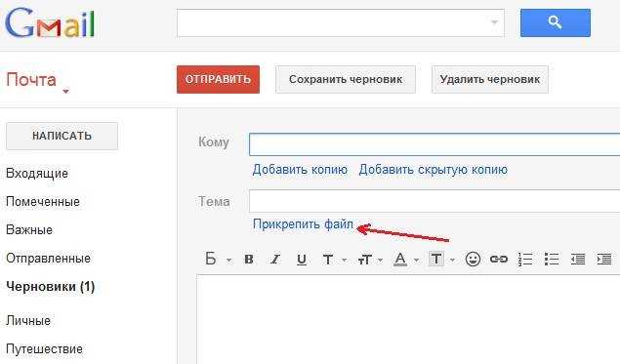Viewport: 620px width, 364px height.
Task: Open the text highlight color dropdown
Action: click(x=441, y=260)
